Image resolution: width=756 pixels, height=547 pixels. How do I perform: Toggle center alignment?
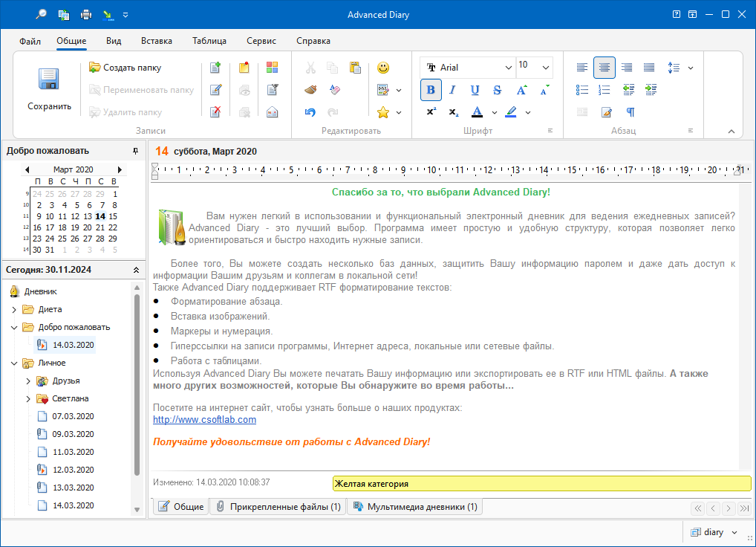(x=604, y=68)
